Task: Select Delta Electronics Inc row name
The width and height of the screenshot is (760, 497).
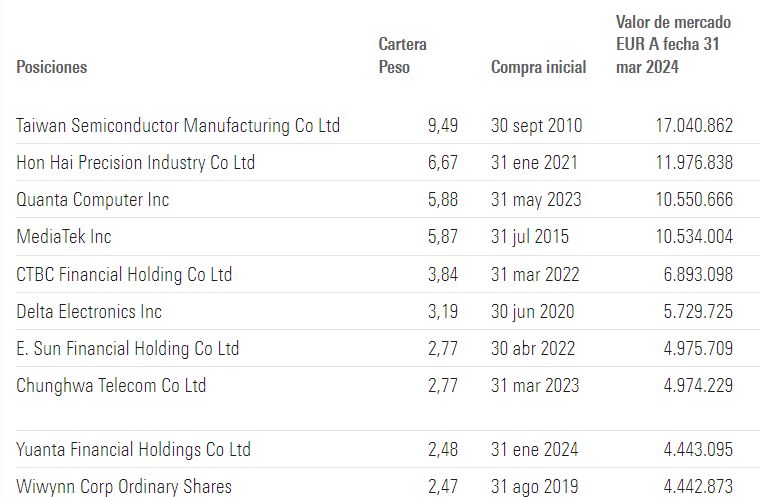Action: [x=89, y=311]
